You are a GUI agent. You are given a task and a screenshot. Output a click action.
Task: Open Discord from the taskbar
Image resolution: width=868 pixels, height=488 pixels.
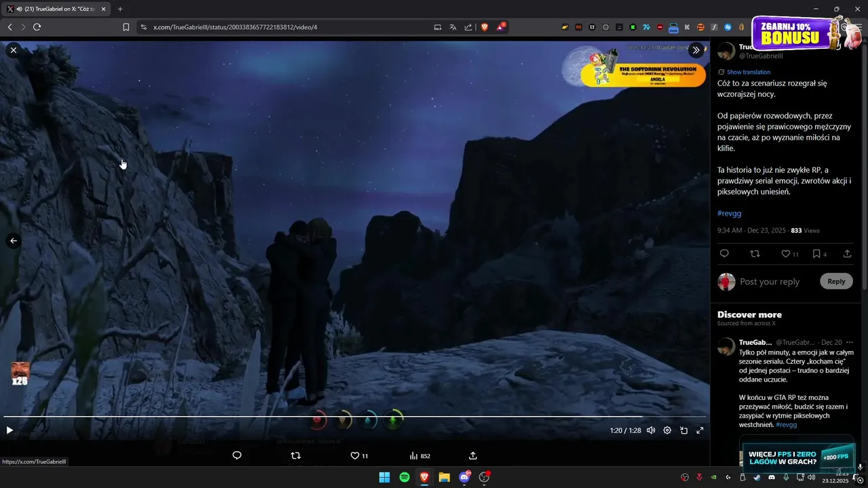465,477
